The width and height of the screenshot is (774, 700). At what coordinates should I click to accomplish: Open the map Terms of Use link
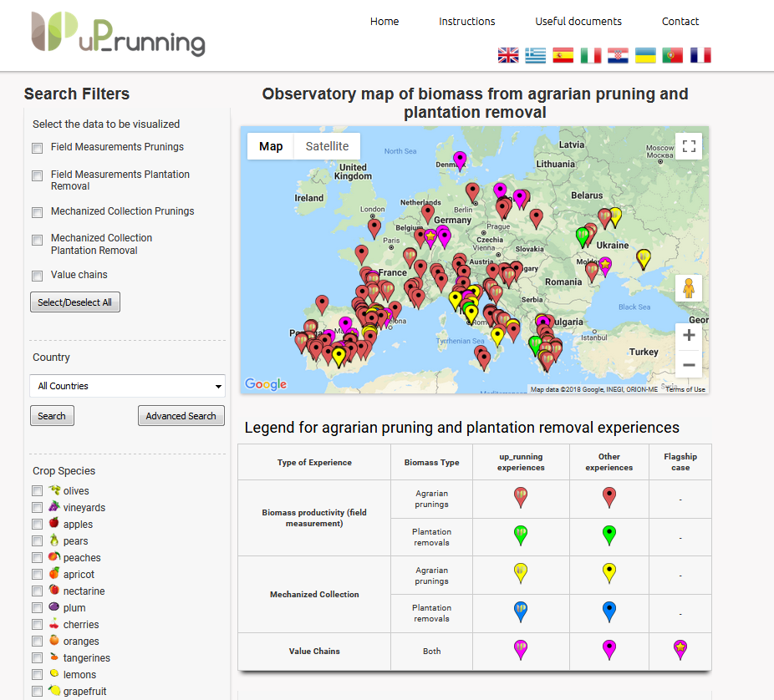click(685, 389)
